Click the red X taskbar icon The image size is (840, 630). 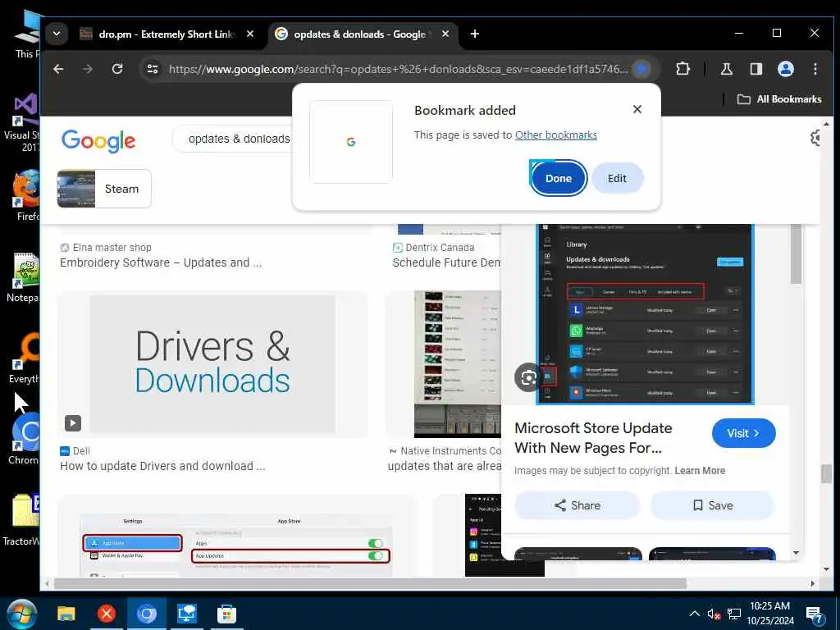click(x=106, y=614)
